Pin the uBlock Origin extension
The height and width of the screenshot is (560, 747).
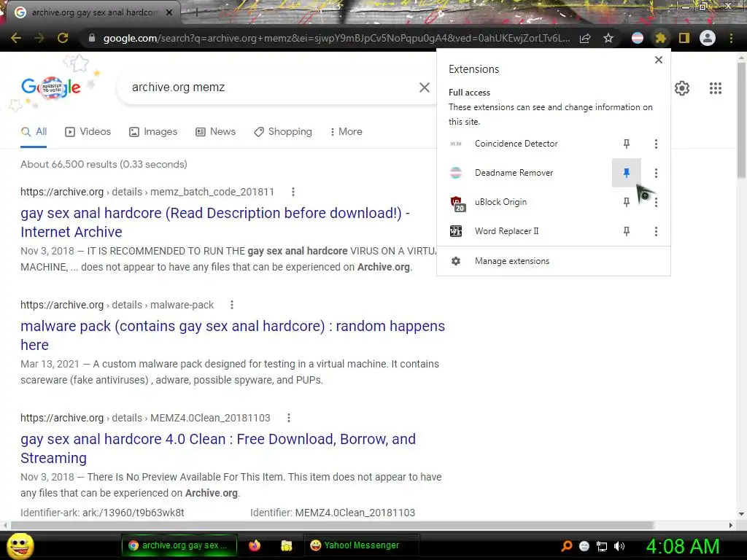(627, 202)
